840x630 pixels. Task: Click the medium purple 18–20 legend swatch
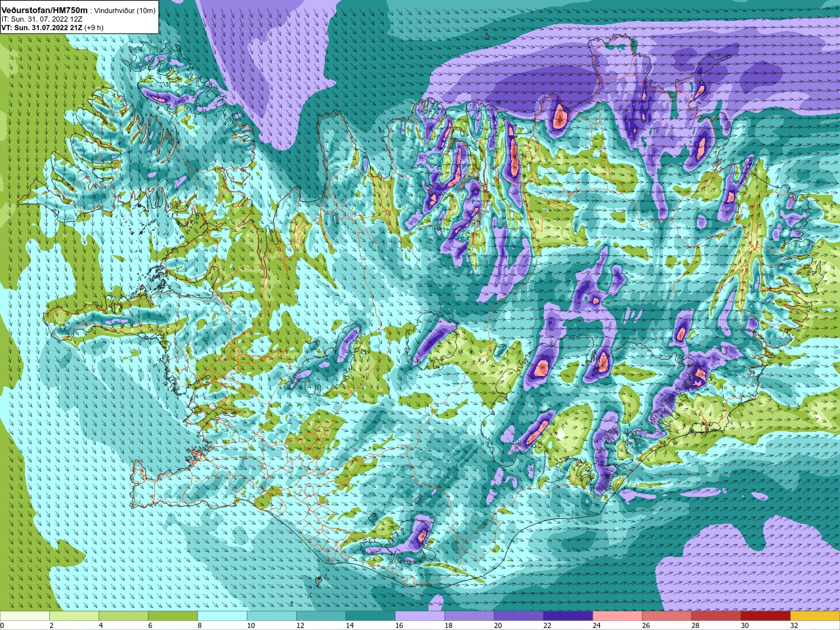pos(469,616)
